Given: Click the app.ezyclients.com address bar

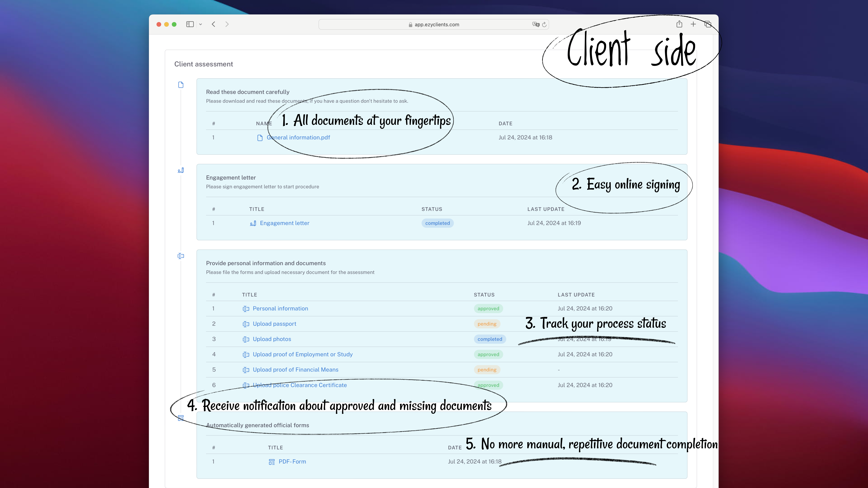Looking at the screenshot, I should (x=434, y=25).
